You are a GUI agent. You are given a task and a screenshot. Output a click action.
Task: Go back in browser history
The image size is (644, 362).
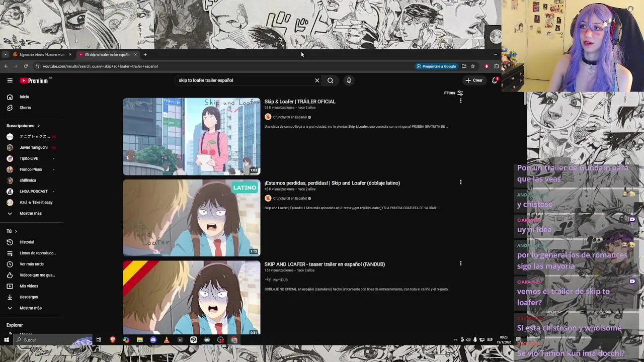(6, 66)
